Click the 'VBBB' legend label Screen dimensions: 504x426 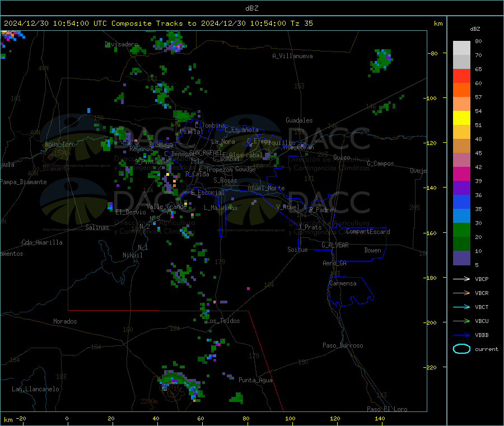pos(482,335)
